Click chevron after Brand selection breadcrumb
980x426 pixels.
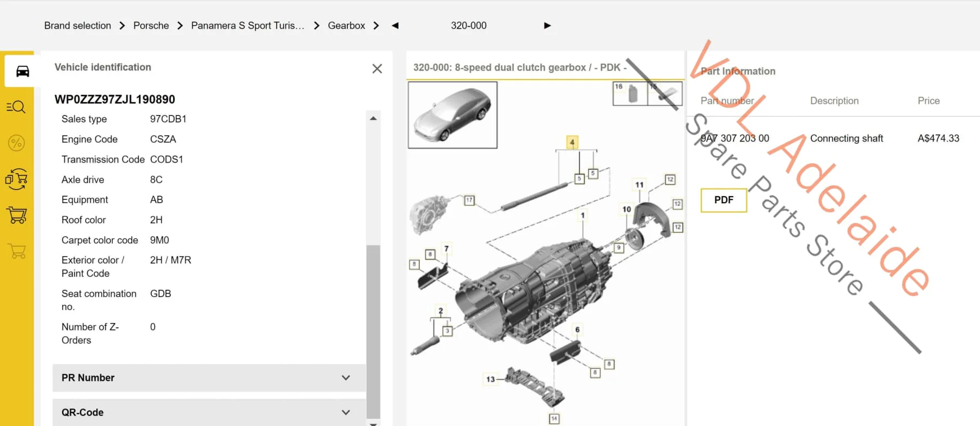[122, 26]
